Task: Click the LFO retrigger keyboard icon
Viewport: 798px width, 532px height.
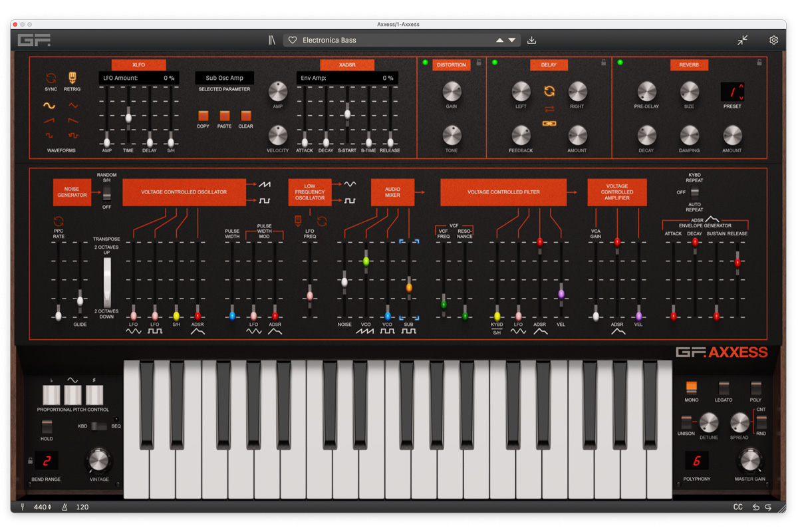Action: tap(299, 221)
